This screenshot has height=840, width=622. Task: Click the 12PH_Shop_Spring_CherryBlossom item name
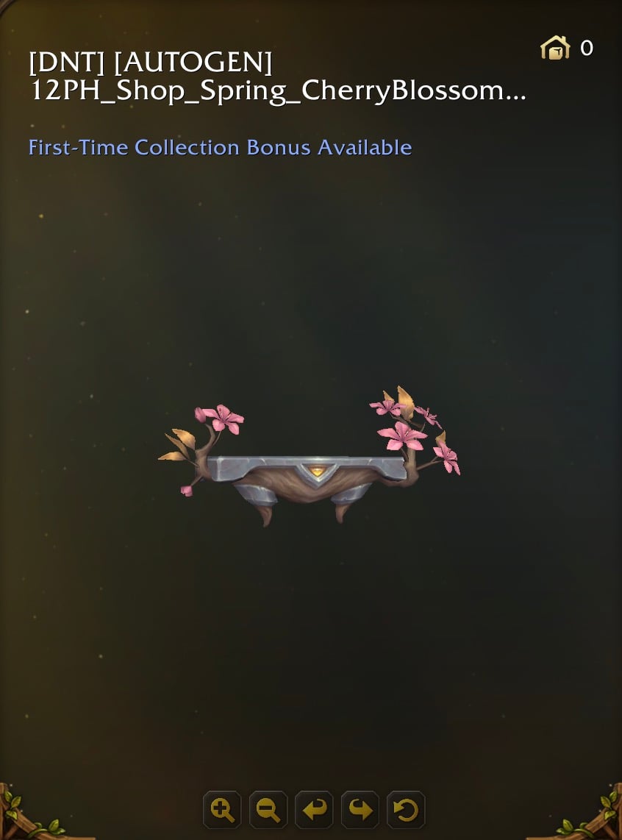click(267, 90)
